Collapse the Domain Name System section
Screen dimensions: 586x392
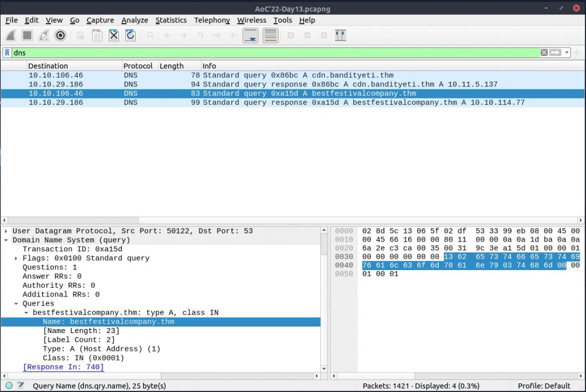pyautogui.click(x=6, y=240)
